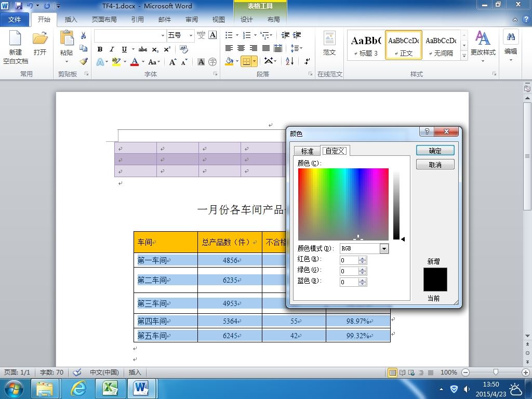This screenshot has height=399, width=532.
Task: Align paragraph text right
Action: tap(254, 48)
